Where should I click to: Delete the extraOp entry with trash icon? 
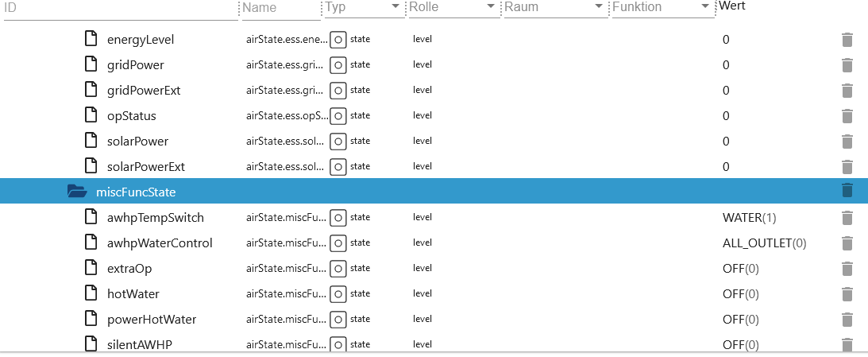click(847, 269)
